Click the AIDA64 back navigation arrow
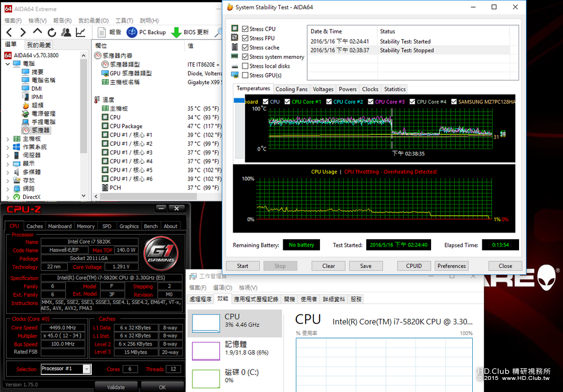 tap(9, 32)
